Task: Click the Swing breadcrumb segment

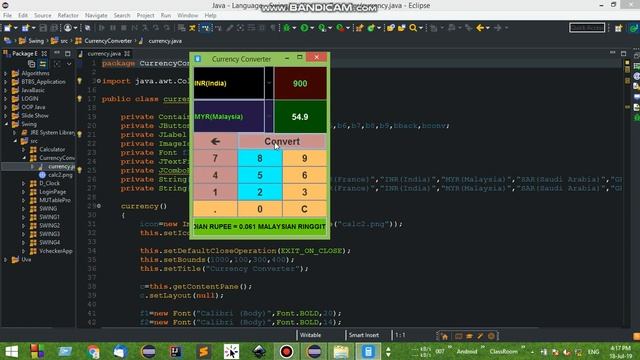Action: (x=36, y=41)
